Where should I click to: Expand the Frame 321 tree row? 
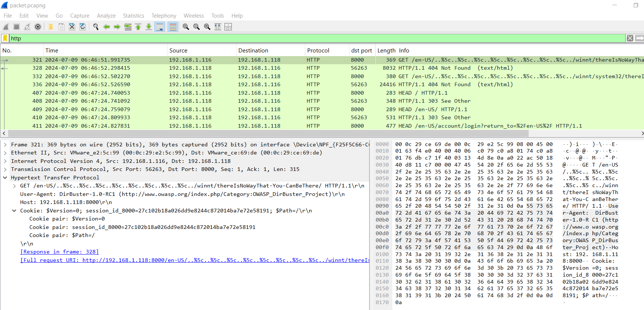point(5,145)
